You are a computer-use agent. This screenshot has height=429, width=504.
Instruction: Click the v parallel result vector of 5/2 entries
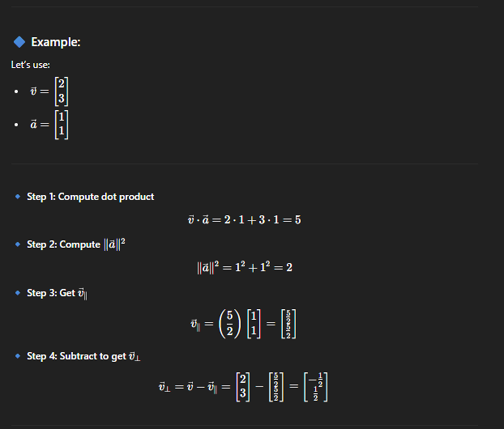pos(289,324)
